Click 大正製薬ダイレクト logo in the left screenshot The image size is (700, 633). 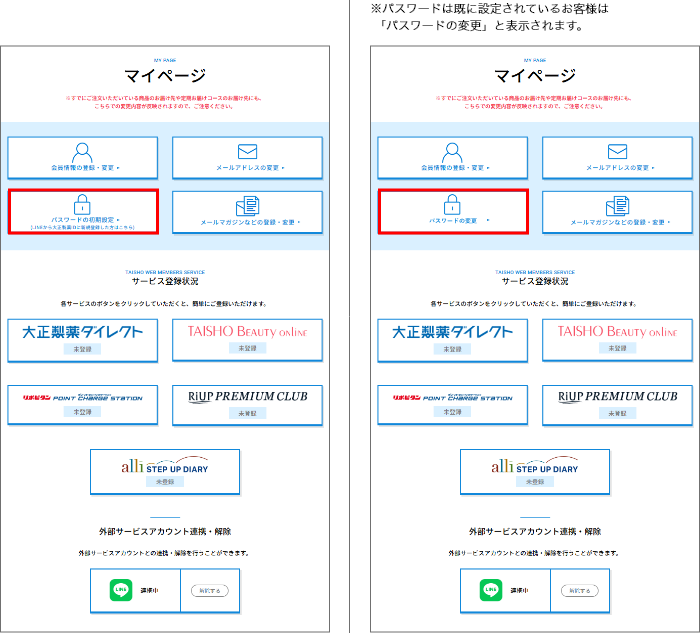coord(83,332)
